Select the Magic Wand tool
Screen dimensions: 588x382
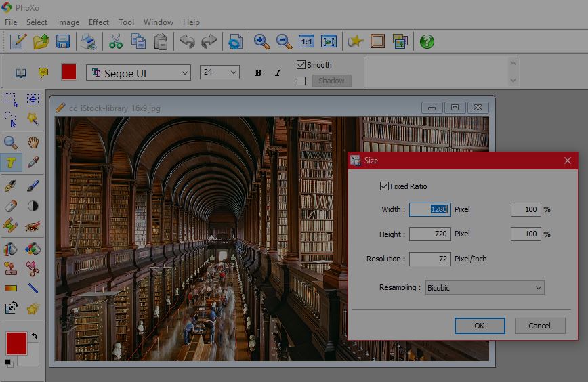pyautogui.click(x=33, y=119)
